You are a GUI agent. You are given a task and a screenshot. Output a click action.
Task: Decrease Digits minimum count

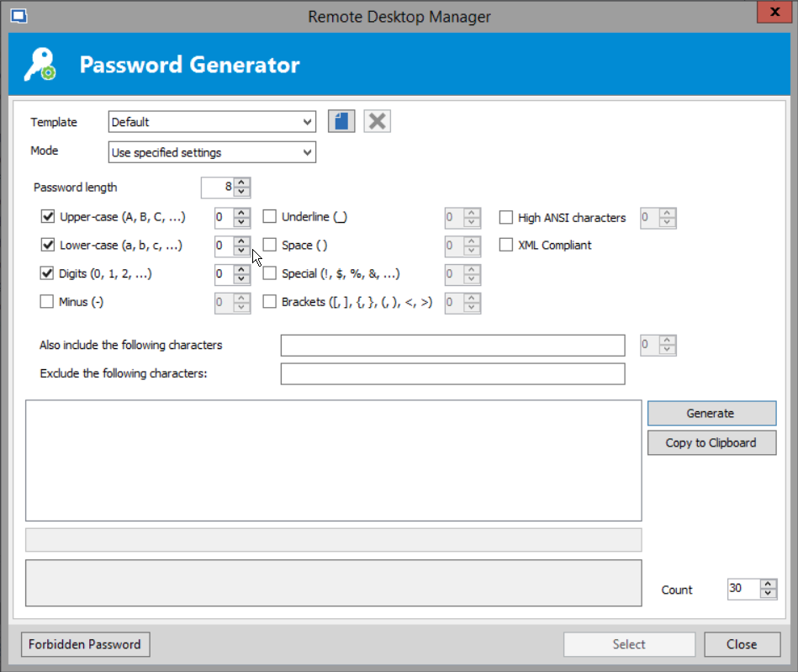pos(241,279)
